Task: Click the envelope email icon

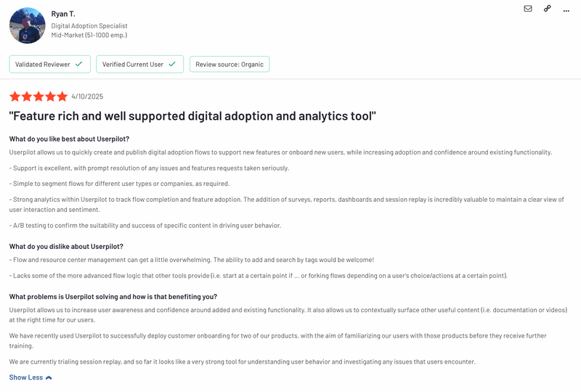Action: 528,9
